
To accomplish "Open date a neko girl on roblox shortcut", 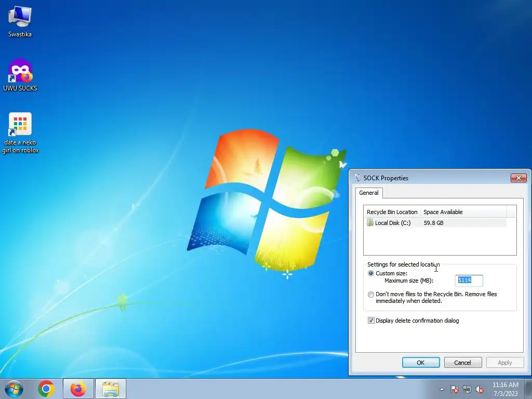I will [20, 133].
